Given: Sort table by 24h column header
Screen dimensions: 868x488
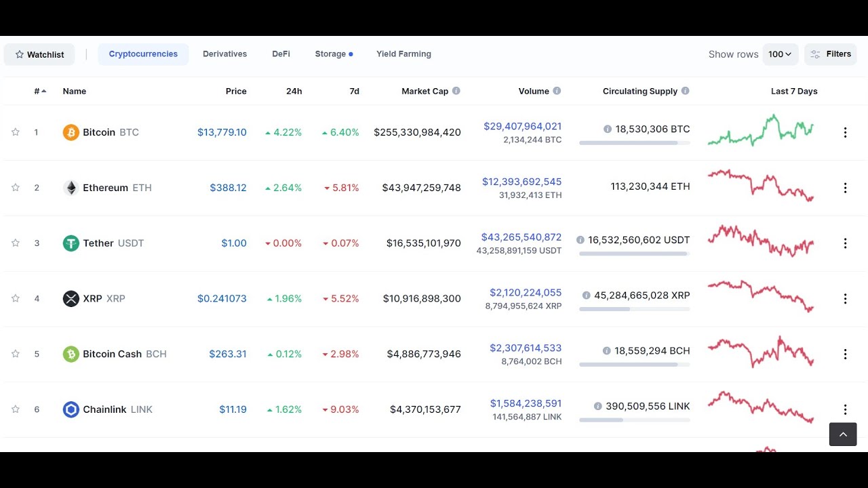Looking at the screenshot, I should 294,91.
